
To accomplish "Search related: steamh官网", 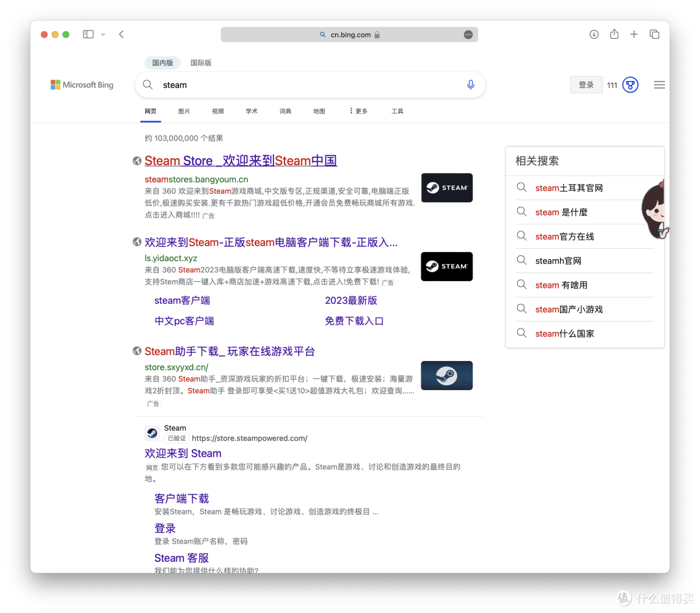I will coord(559,260).
